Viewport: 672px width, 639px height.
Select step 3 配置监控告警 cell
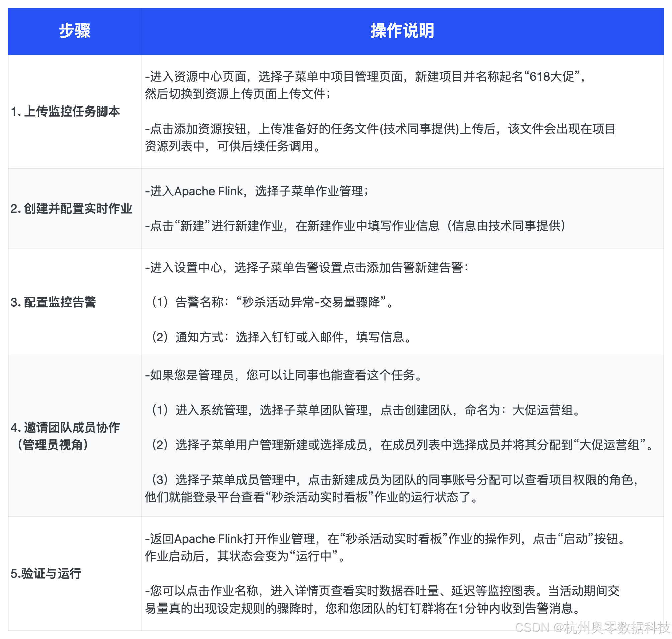[54, 302]
